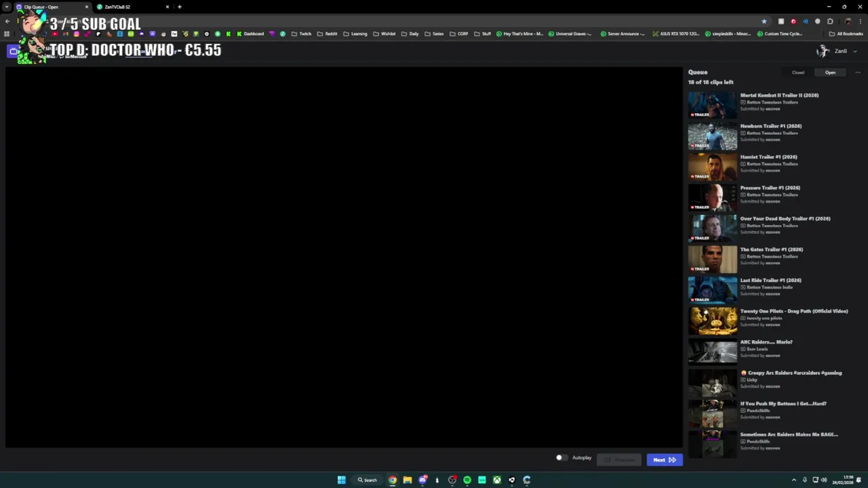Open the Chrome three-dot menu
868x488 pixels.
pos(859,21)
